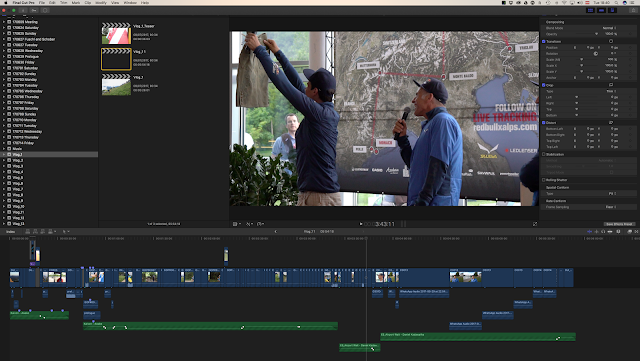Open viewer retime options dropdown
Viewport: 640px width, 361px height.
click(260, 224)
